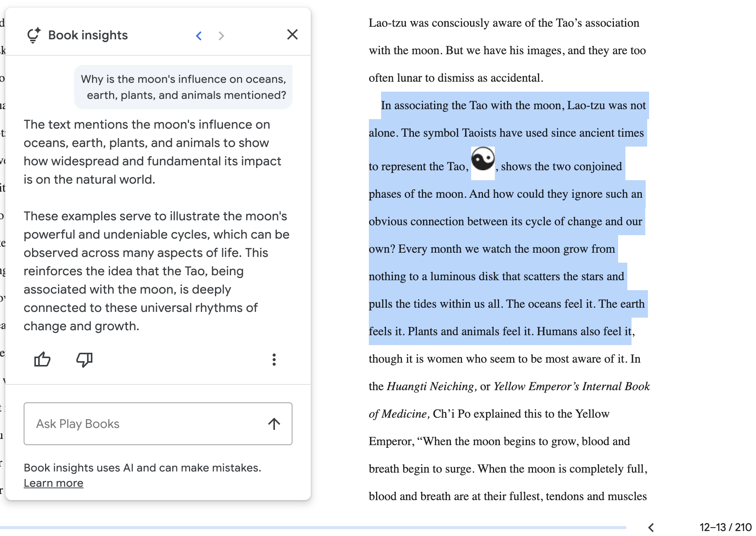This screenshot has width=756, height=536.
Task: Go to the next insight
Action: point(221,36)
